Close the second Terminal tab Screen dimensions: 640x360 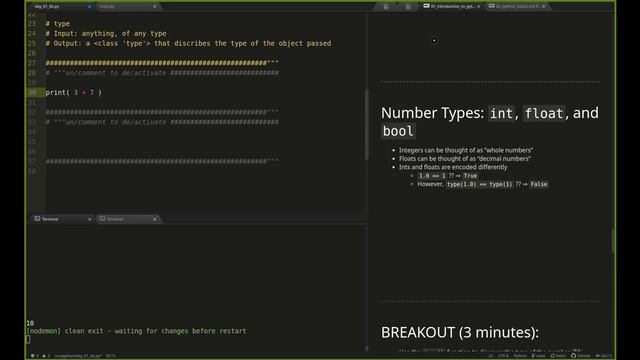(x=154, y=219)
